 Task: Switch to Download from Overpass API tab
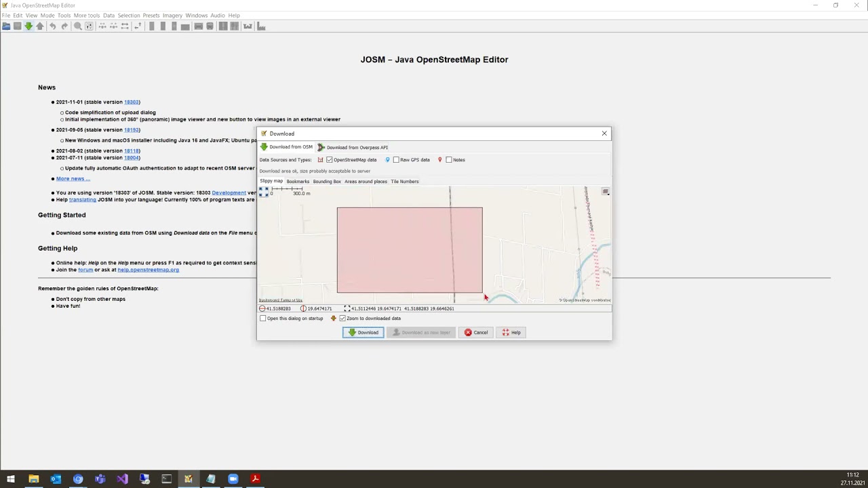click(353, 147)
